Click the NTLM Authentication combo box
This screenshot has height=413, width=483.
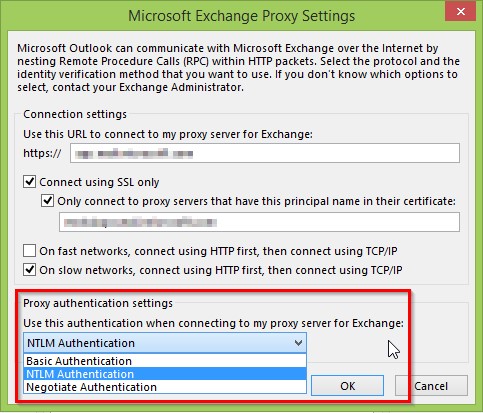coord(165,343)
